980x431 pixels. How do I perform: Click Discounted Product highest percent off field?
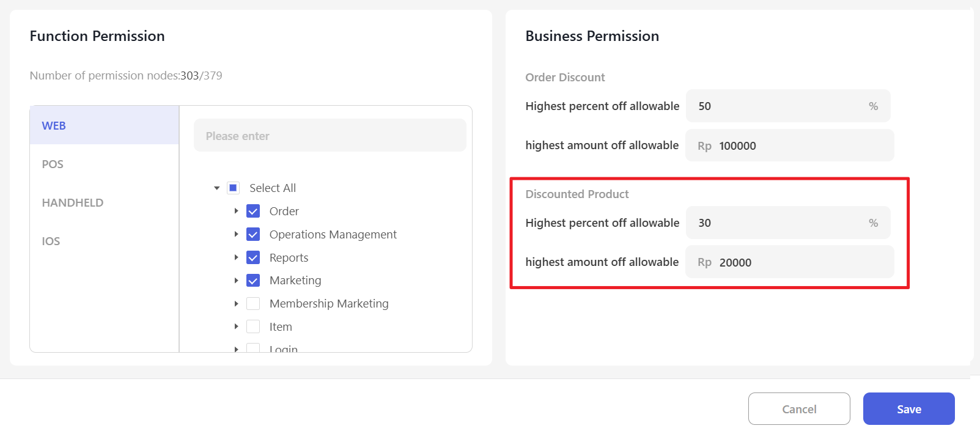coord(781,223)
